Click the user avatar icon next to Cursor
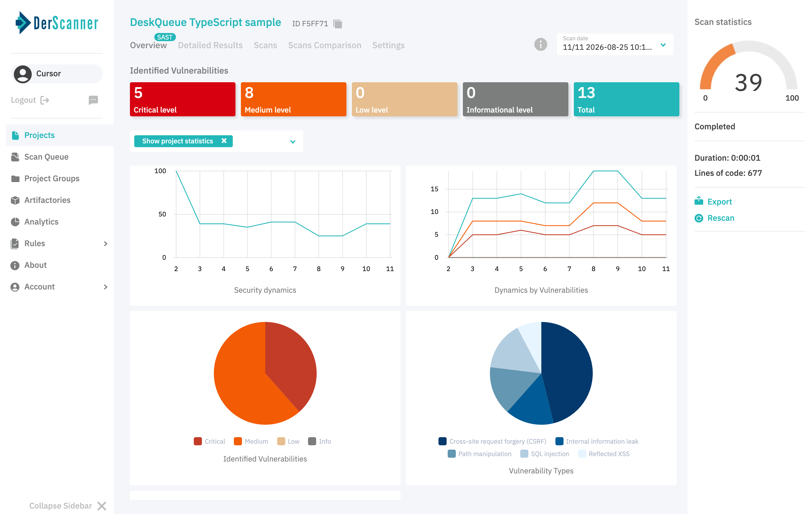Image resolution: width=812 pixels, height=514 pixels. click(22, 74)
